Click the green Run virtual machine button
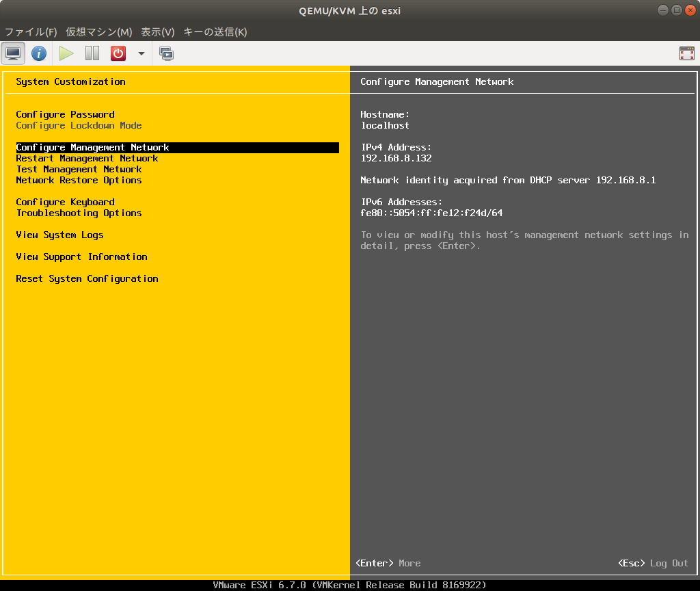The image size is (700, 591). (x=66, y=53)
